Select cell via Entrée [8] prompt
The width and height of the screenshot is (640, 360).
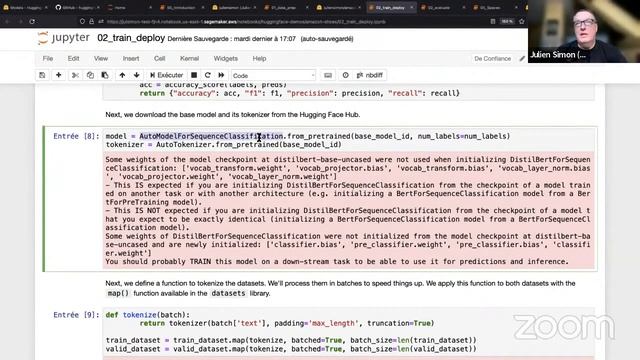[x=76, y=136]
